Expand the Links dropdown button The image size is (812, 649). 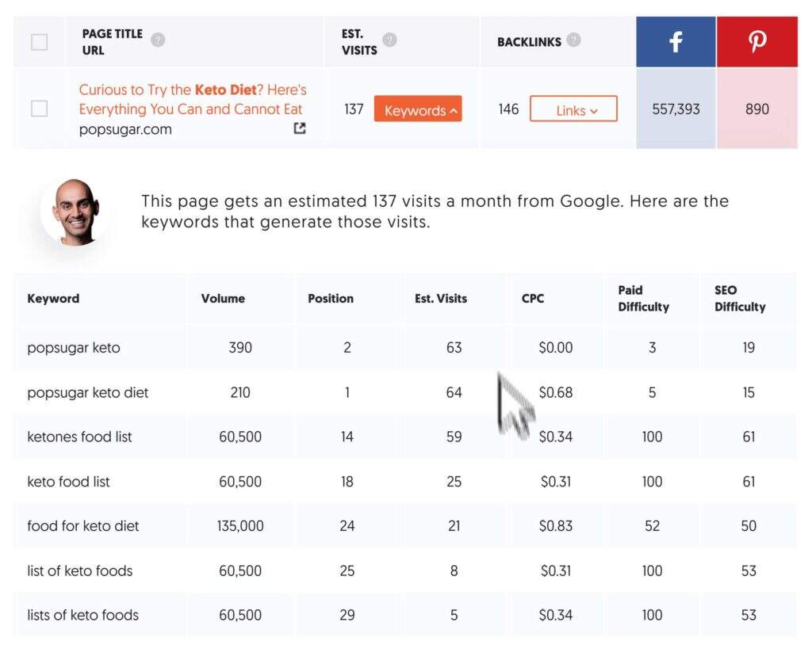pyautogui.click(x=573, y=109)
